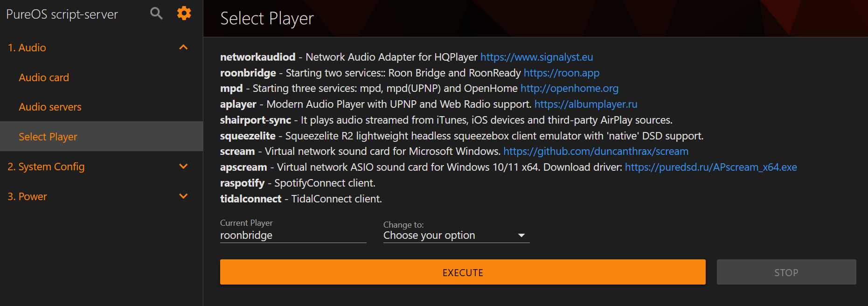Collapse the 1. Audio section chevron
Screen dimensions: 868x306
coord(183,47)
